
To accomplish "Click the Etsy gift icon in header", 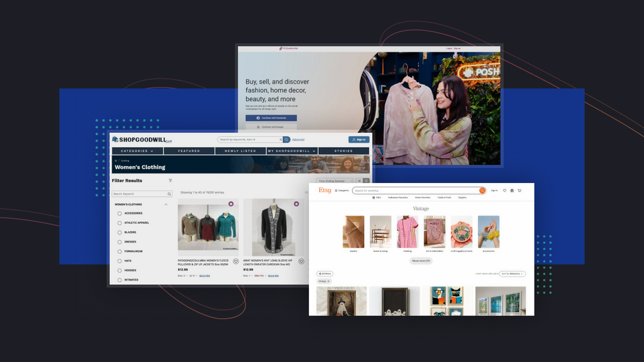I will (512, 190).
